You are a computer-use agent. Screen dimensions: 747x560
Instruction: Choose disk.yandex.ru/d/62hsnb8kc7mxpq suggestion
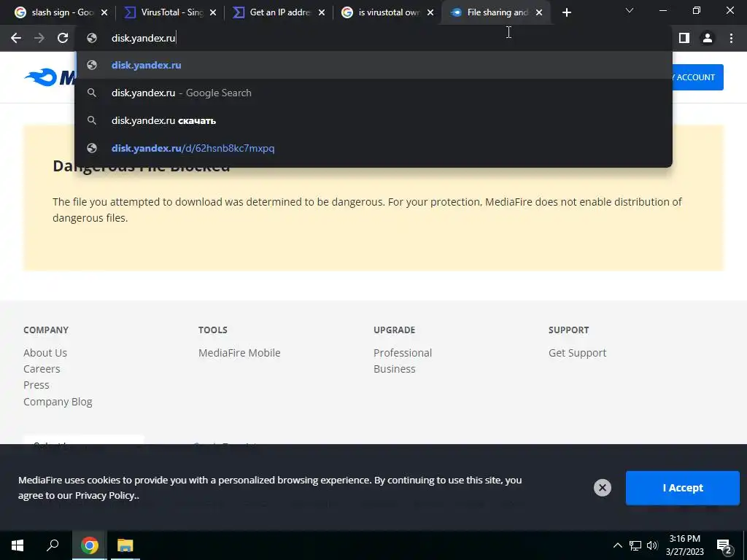point(373,148)
